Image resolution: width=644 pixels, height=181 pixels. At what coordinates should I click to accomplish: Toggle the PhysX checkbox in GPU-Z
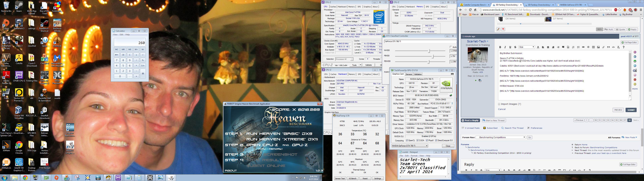click(427, 140)
